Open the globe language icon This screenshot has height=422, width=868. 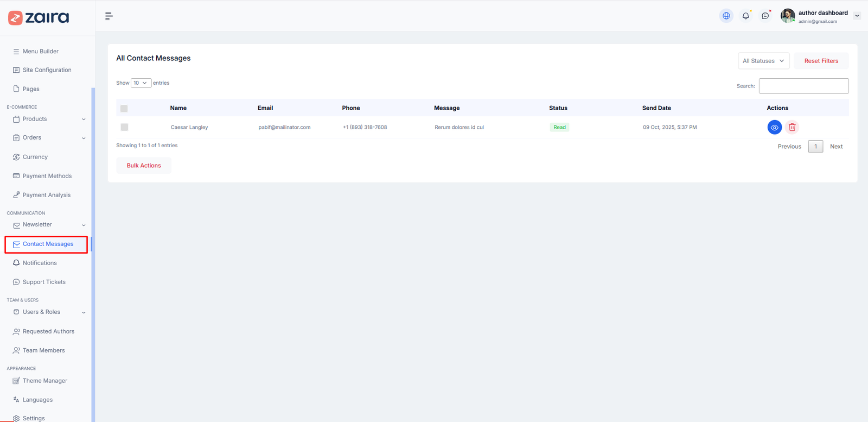(726, 16)
